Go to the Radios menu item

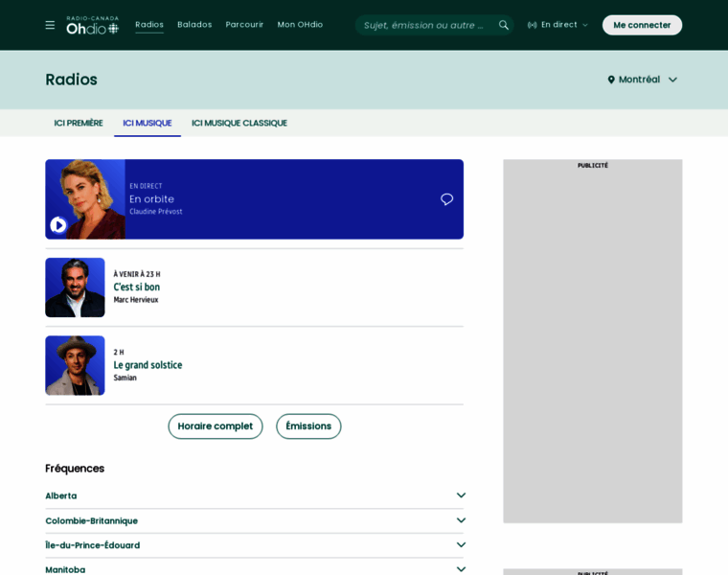[149, 25]
